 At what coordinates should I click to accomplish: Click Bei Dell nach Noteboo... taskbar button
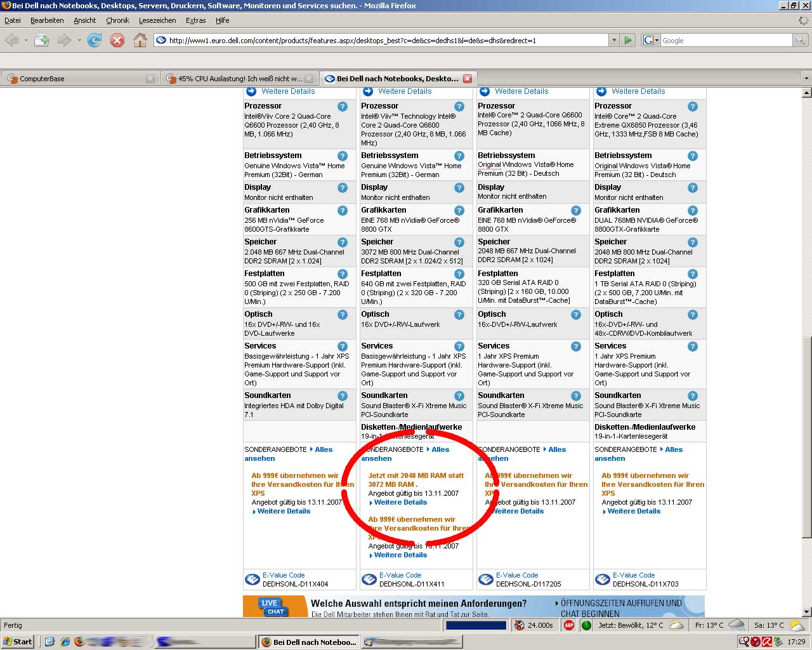coord(309,642)
